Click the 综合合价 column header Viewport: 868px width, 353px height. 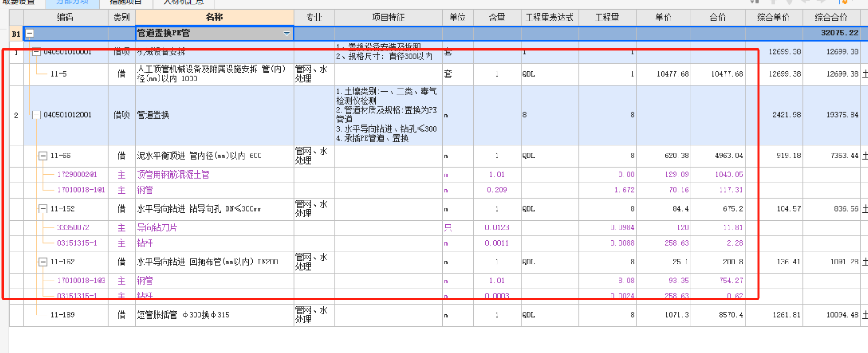click(x=831, y=17)
